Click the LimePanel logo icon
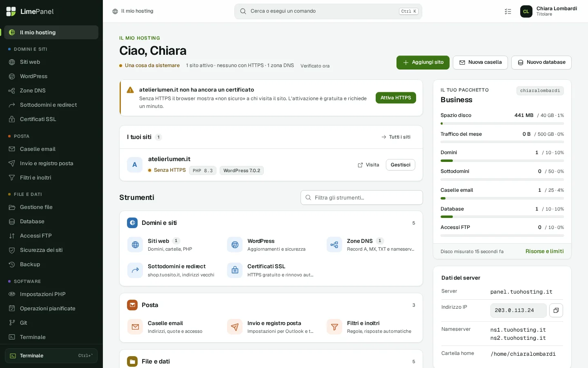 (11, 11)
